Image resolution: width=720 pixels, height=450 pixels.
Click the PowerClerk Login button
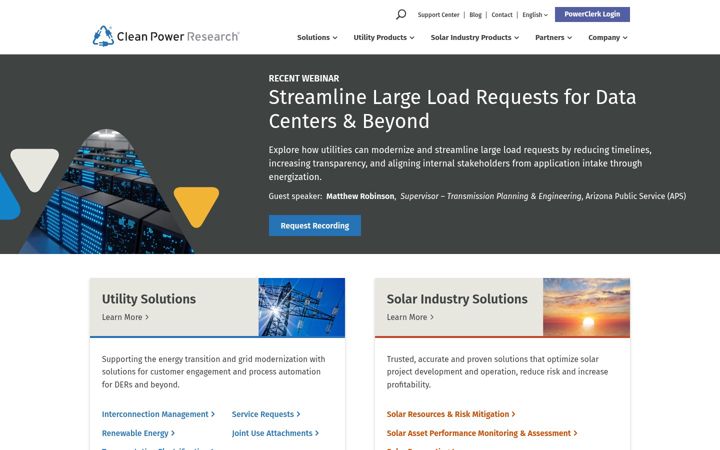click(592, 14)
